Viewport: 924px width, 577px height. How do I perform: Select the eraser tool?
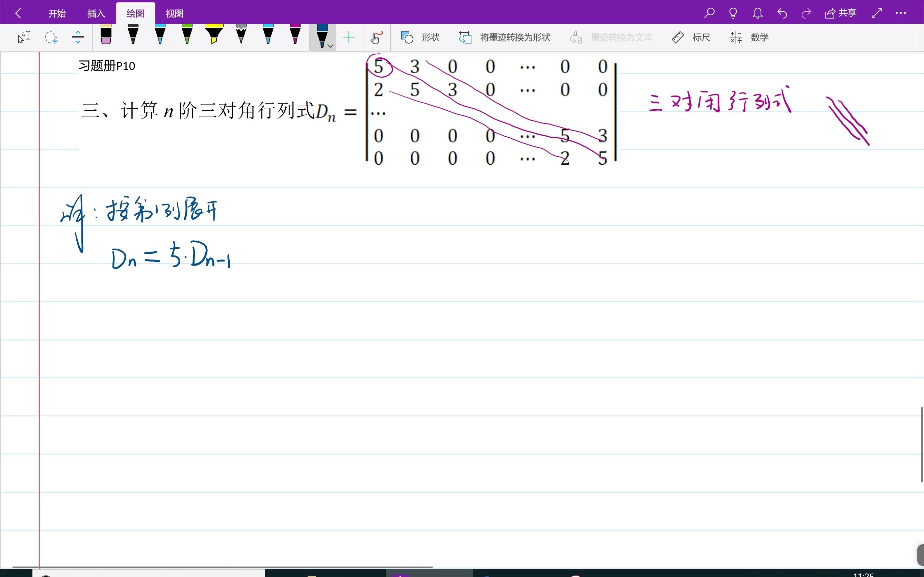[106, 36]
